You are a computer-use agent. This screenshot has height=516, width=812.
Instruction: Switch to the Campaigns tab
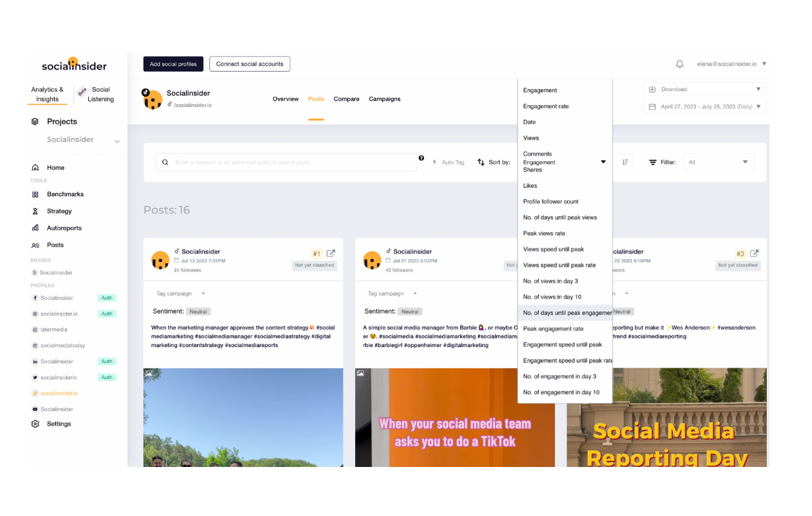(385, 99)
